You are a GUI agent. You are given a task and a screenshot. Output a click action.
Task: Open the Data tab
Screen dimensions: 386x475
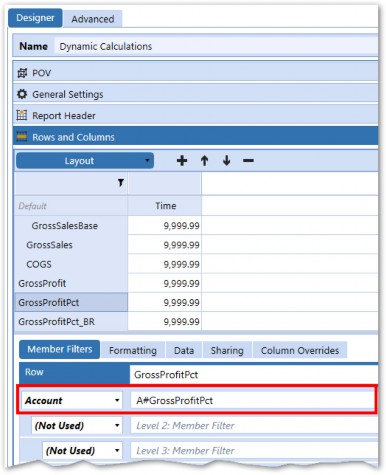click(184, 350)
